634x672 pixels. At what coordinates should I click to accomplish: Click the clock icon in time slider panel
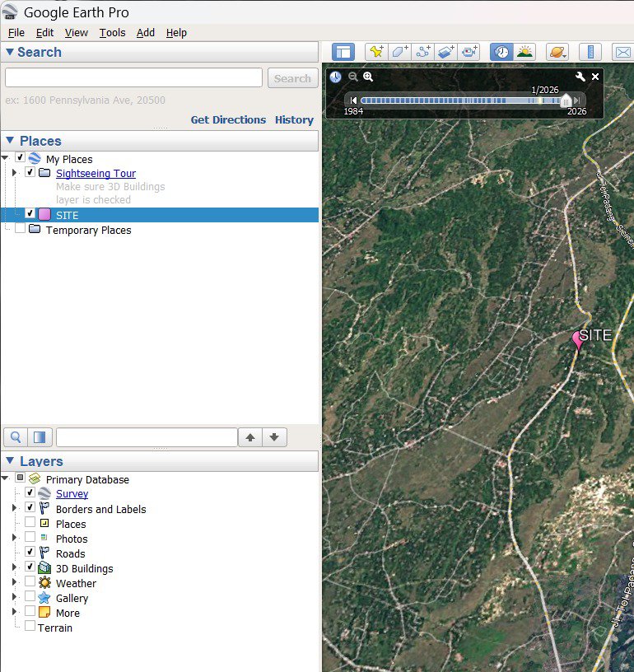coord(335,77)
